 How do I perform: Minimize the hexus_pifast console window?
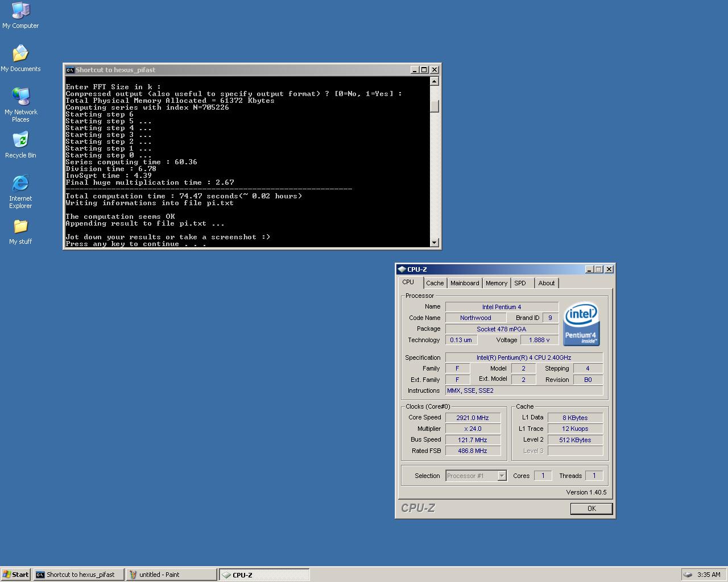coord(414,70)
